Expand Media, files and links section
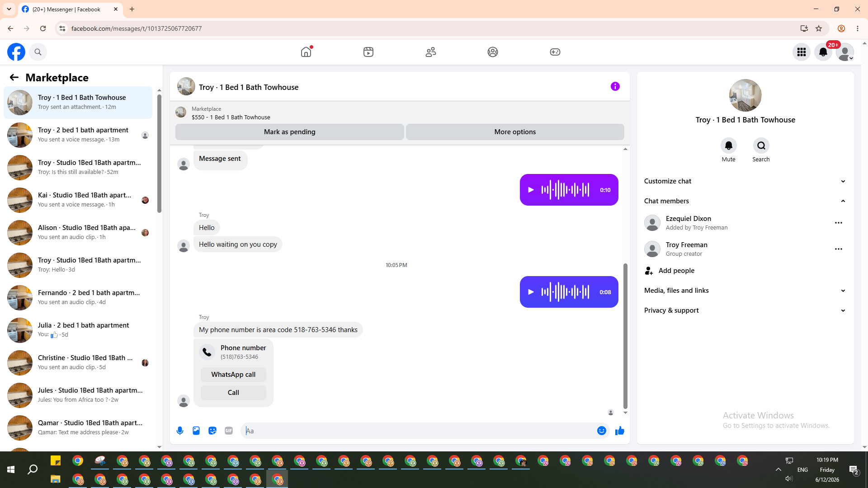The height and width of the screenshot is (488, 868). coord(745,291)
